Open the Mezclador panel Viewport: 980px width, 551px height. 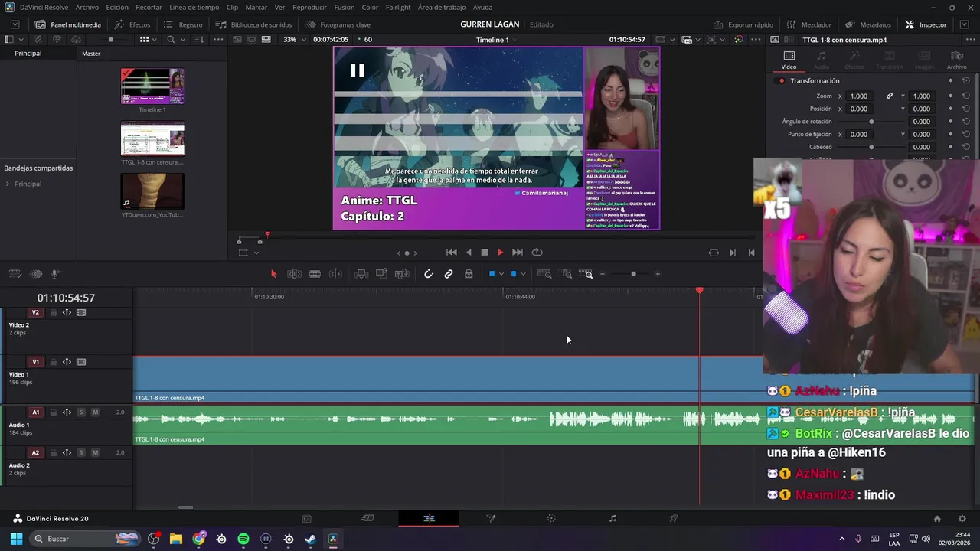808,24
